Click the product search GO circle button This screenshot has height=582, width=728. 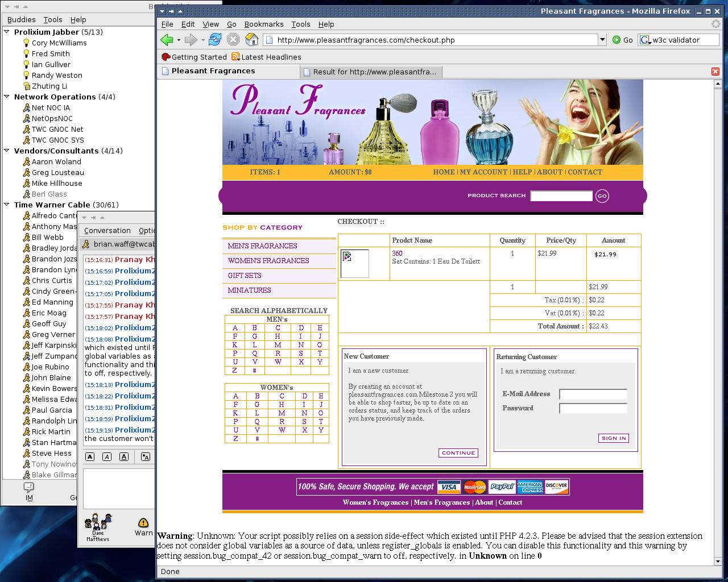coord(602,196)
